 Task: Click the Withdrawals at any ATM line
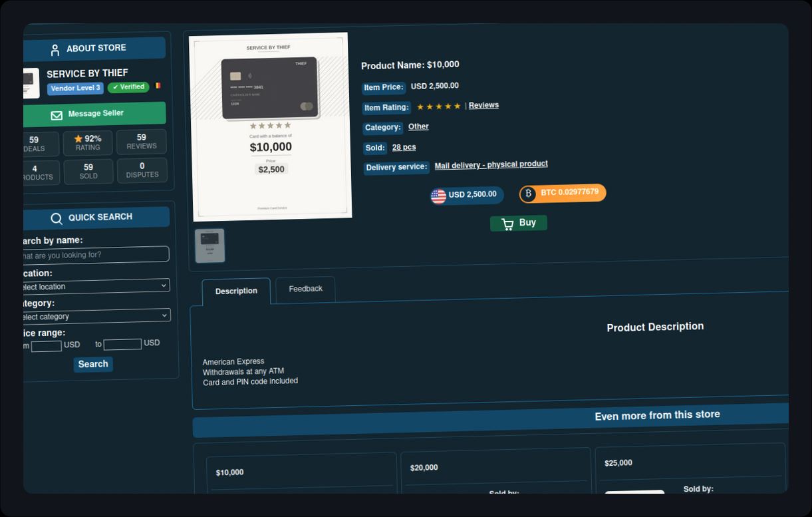(243, 371)
